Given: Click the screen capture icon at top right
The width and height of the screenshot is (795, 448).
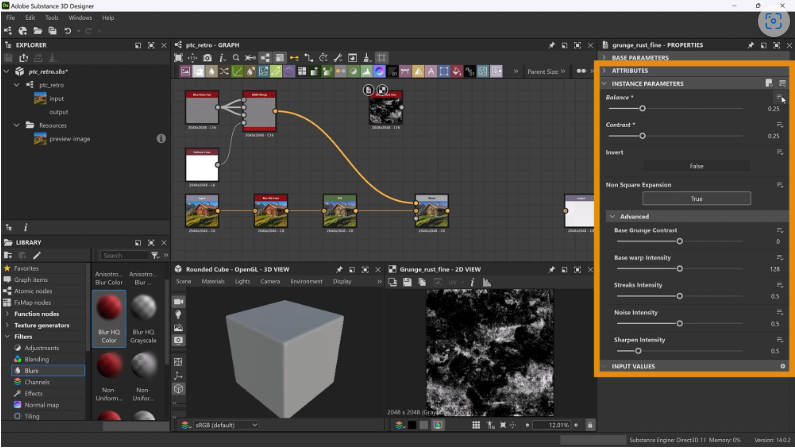Looking at the screenshot, I should 773,21.
